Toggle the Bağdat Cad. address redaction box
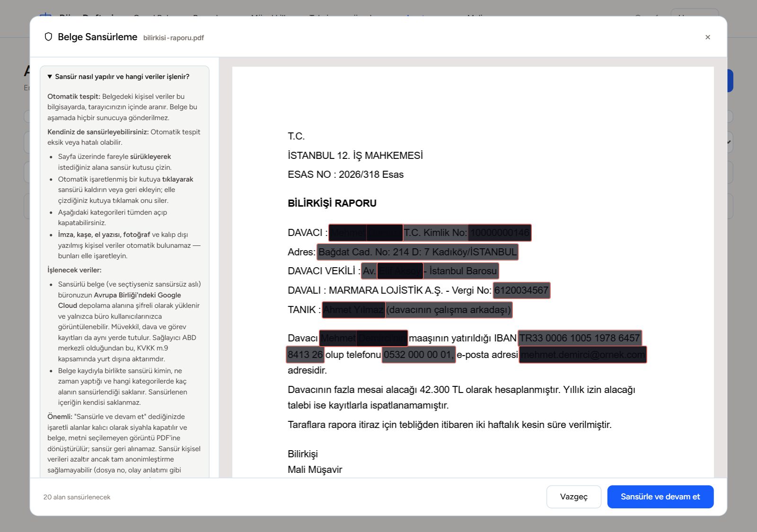The image size is (757, 532). point(417,252)
